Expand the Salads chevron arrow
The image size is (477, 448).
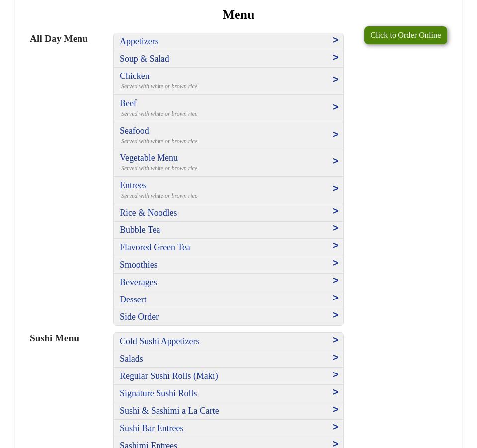[x=335, y=358]
